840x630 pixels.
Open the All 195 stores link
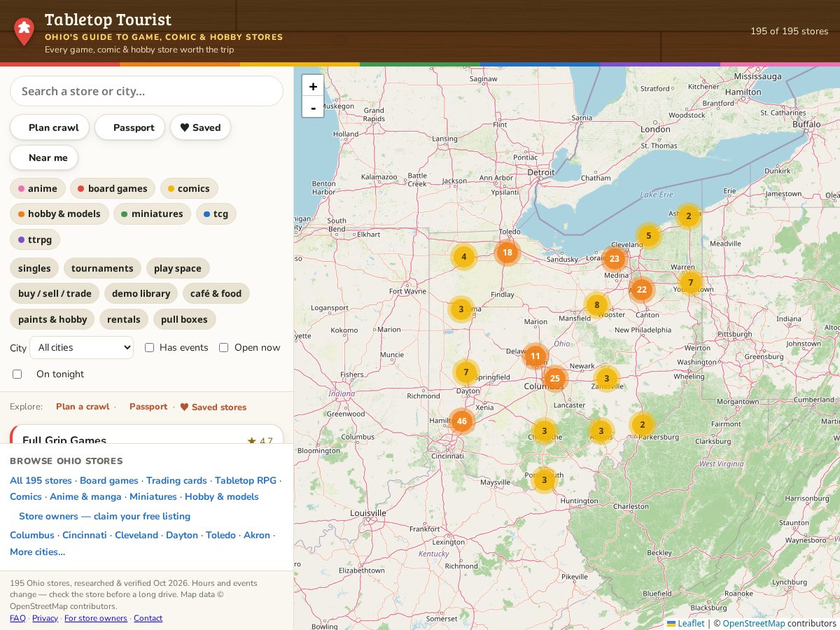pyautogui.click(x=41, y=481)
